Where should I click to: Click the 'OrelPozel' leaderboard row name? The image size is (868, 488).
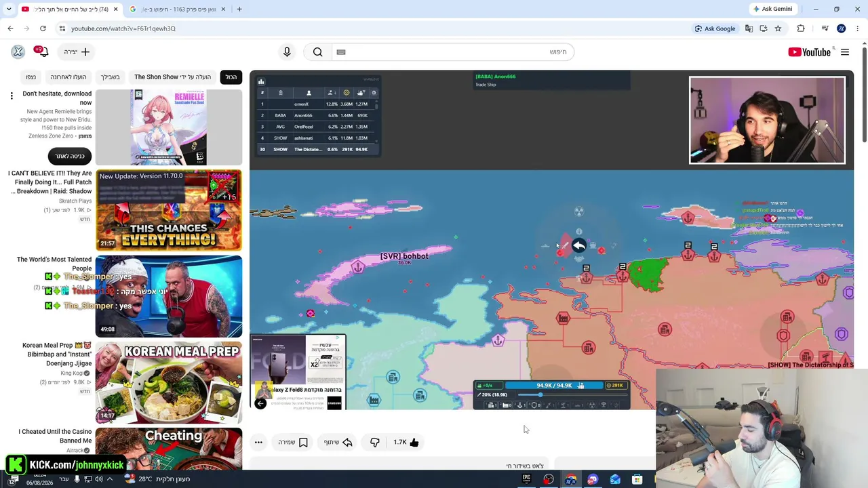coord(304,127)
